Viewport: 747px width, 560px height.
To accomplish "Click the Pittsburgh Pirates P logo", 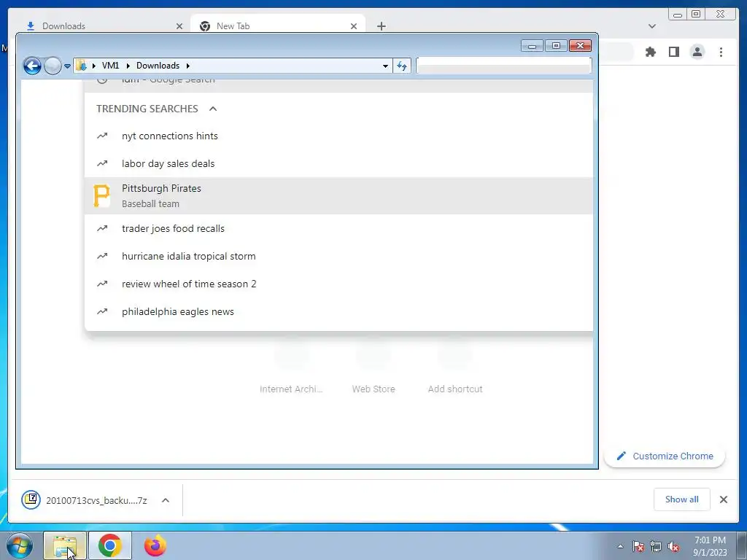I will (101, 195).
